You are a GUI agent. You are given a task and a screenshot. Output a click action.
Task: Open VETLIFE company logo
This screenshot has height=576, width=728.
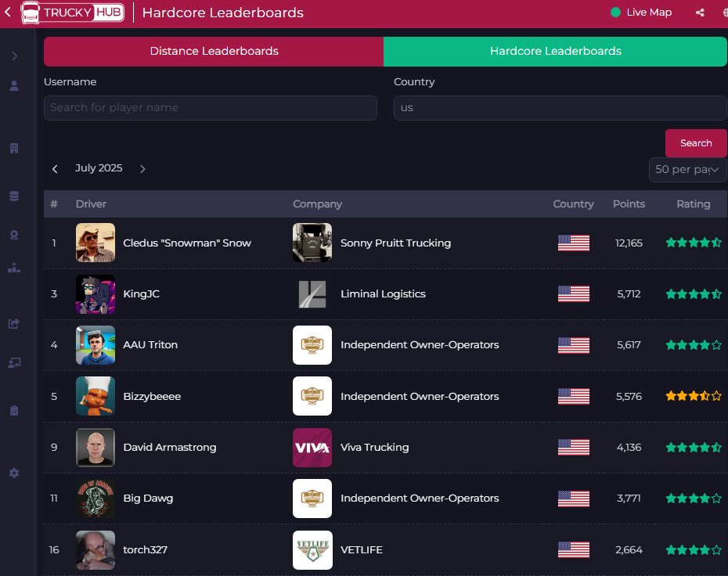(x=312, y=550)
